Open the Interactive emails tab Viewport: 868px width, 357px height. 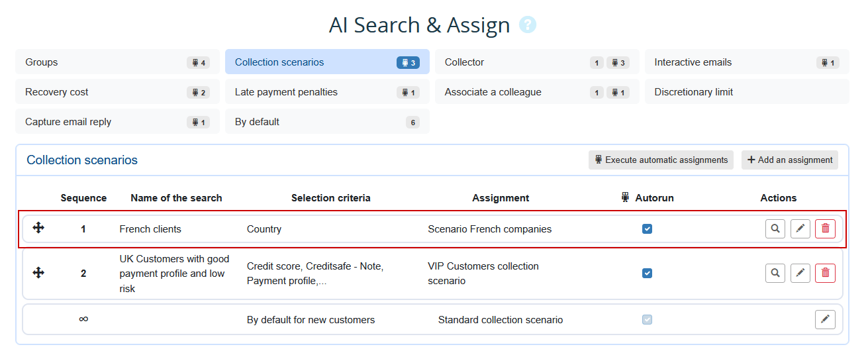pos(746,62)
